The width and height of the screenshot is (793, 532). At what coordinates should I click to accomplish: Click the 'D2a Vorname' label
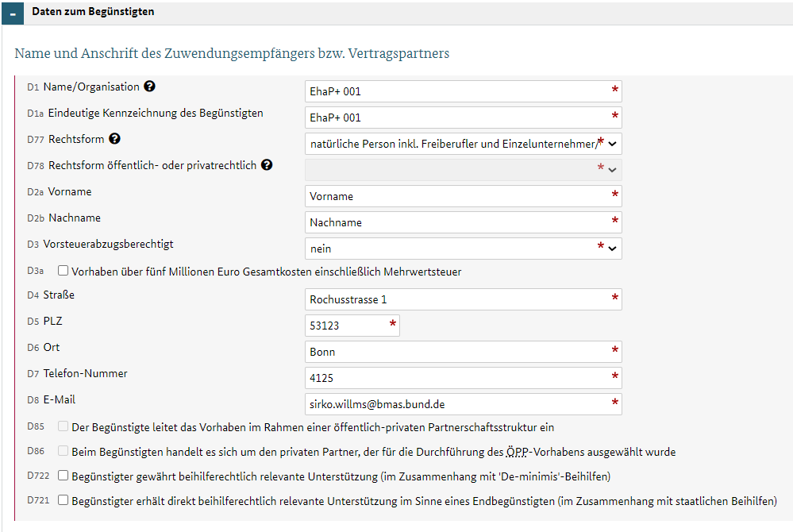point(60,191)
